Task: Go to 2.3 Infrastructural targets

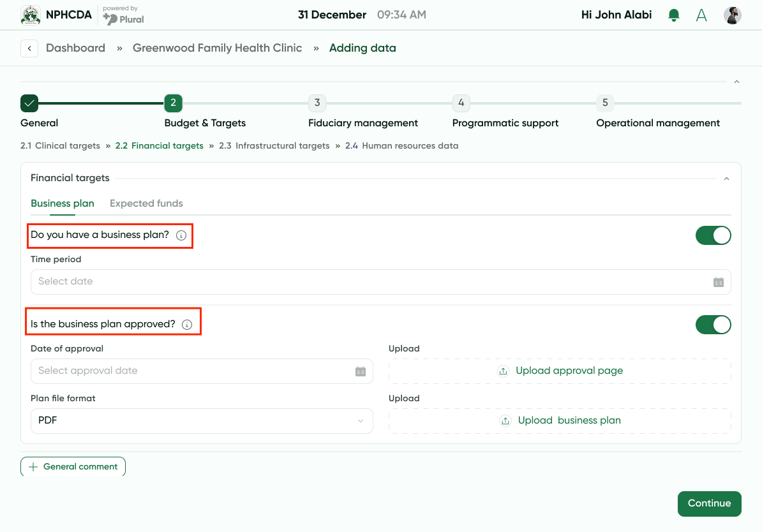Action: (274, 146)
